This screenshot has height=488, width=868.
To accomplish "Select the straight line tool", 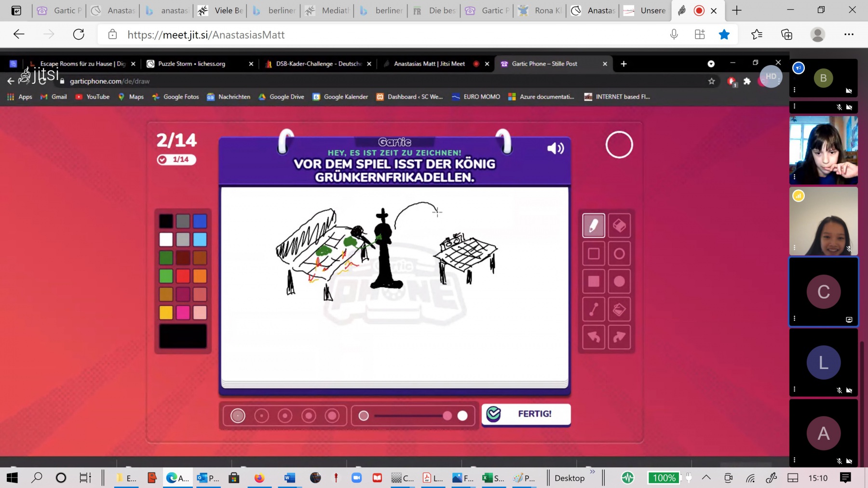I will point(594,309).
